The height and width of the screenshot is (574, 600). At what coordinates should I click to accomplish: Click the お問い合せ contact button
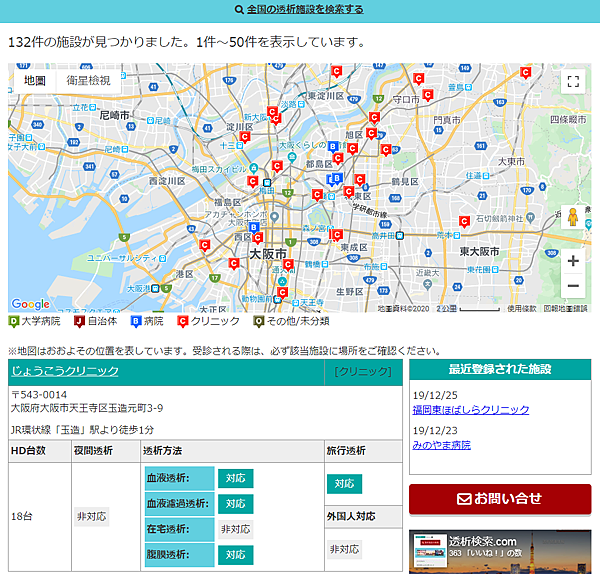500,499
